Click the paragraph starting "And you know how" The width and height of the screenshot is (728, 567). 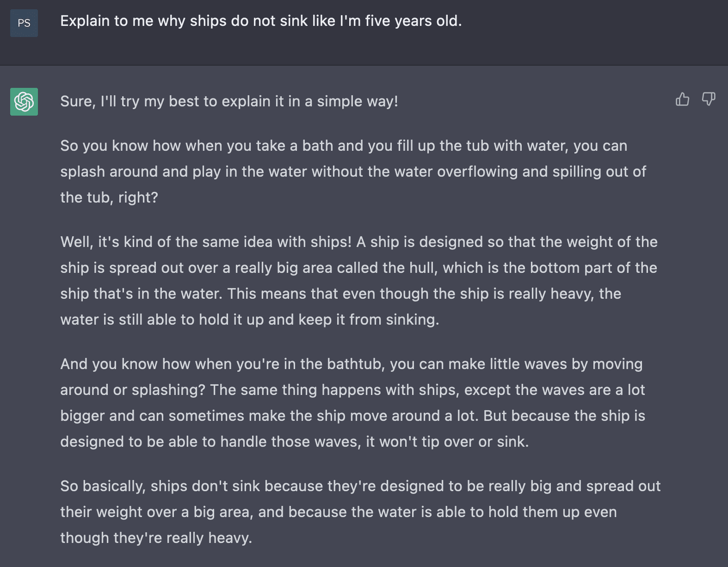coord(352,403)
